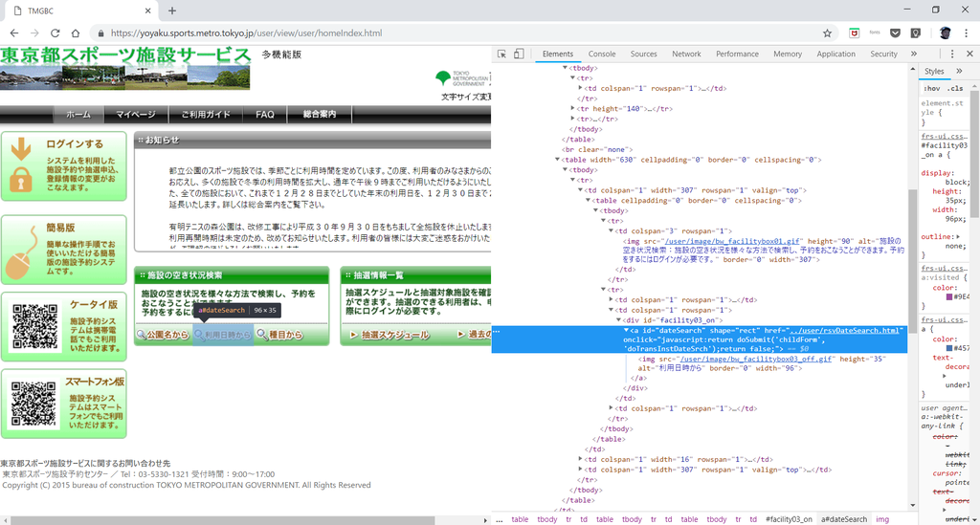
Task: Open a new tab with plus button
Action: pos(172,11)
